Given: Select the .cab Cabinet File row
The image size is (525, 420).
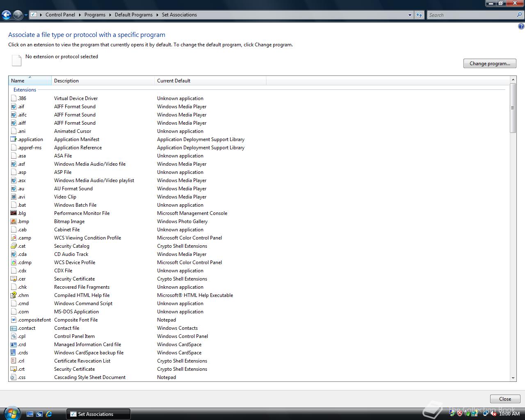Looking at the screenshot, I should coord(258,230).
